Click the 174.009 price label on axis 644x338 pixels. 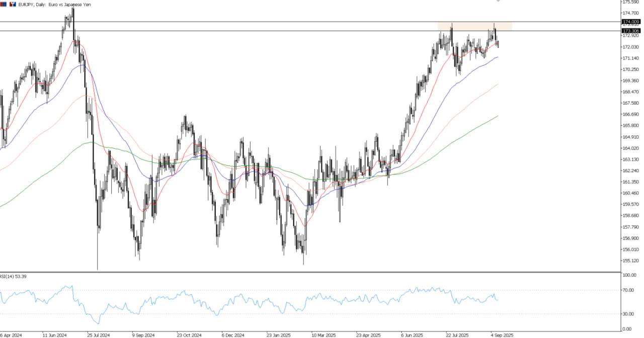[631, 22]
